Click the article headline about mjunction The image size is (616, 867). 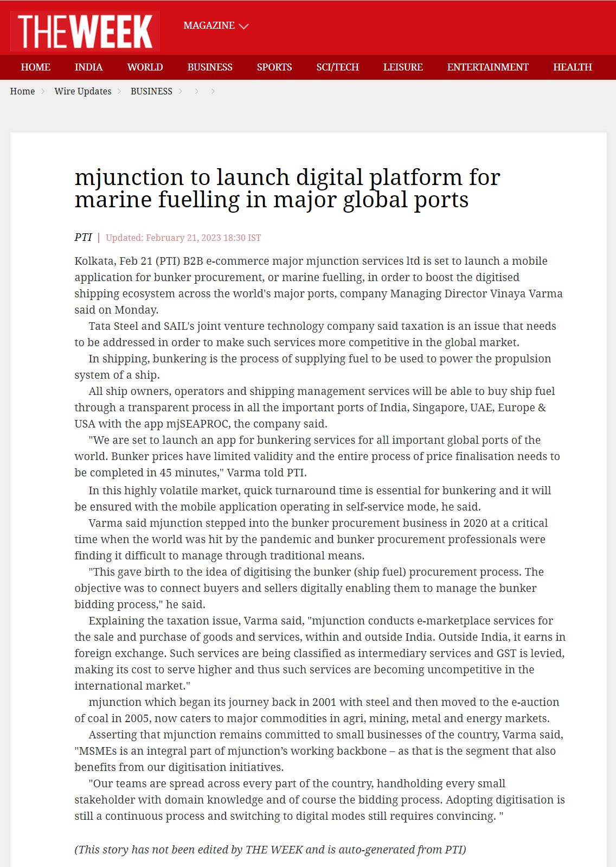[x=287, y=188]
